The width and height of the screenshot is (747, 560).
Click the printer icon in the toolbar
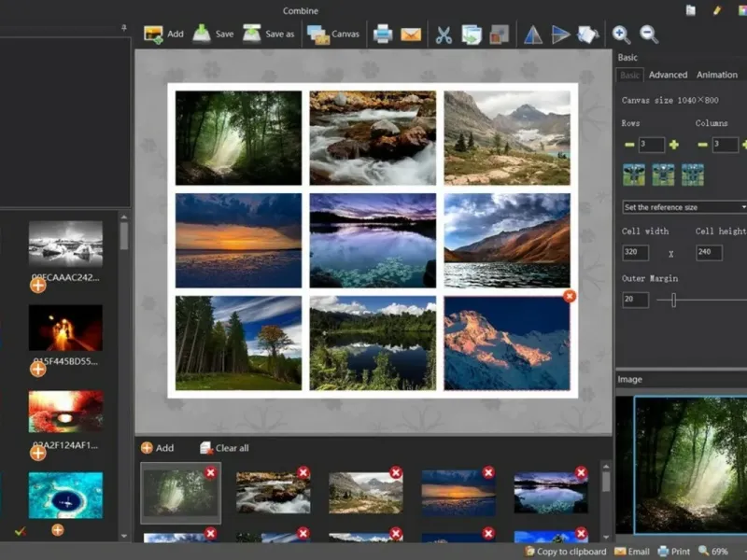pos(383,35)
